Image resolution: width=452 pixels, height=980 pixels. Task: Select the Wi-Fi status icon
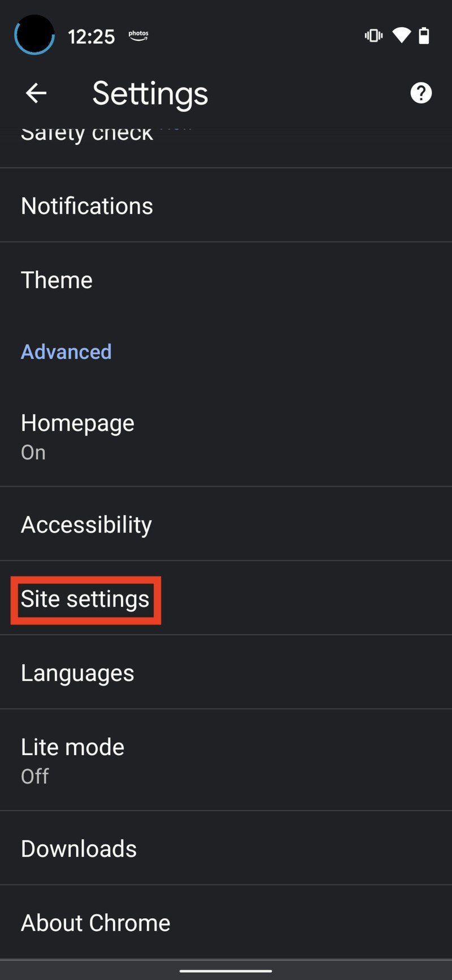(401, 35)
